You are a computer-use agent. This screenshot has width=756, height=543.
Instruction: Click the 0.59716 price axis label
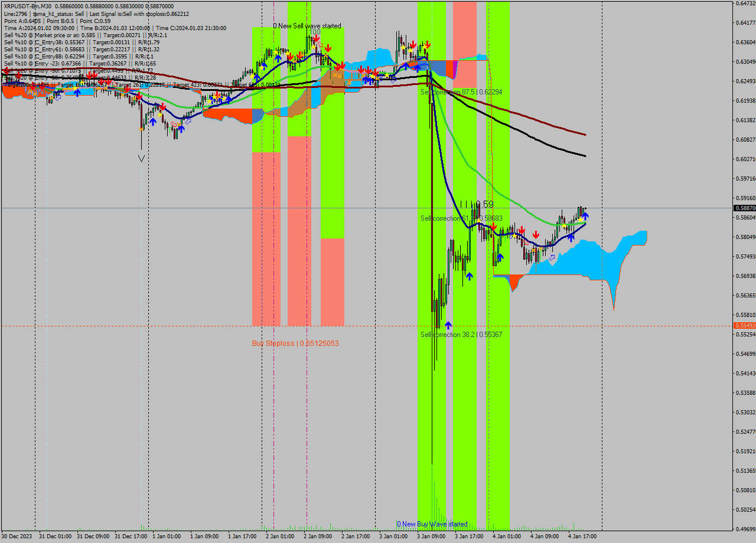pos(745,179)
